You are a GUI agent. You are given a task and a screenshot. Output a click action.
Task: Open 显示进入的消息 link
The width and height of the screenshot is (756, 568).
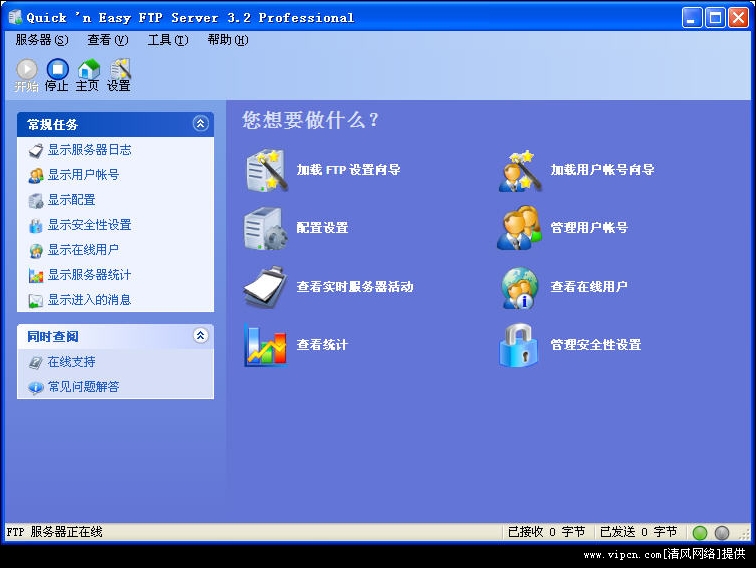pos(89,300)
